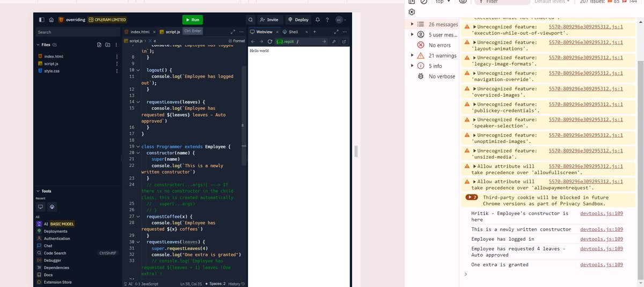
Task: Open recent Webview tool tile
Action: click(40, 206)
